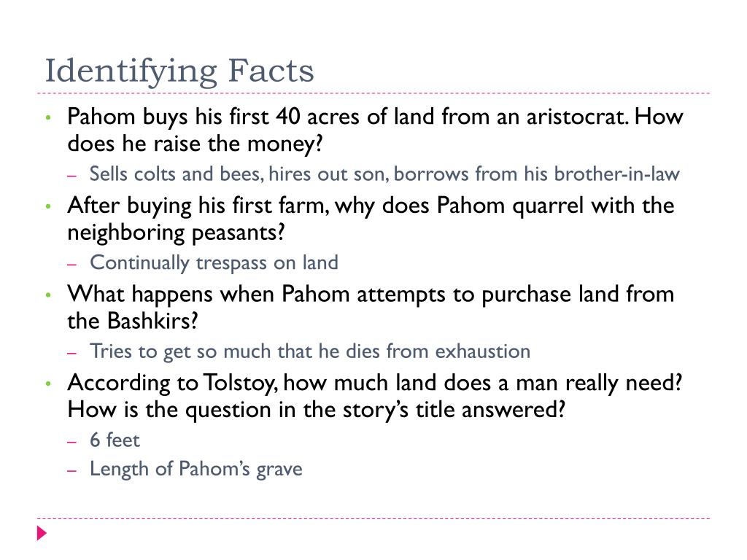Select the 'Sells colts and bees' answer line
The width and height of the screenshot is (747, 560).
click(384, 174)
